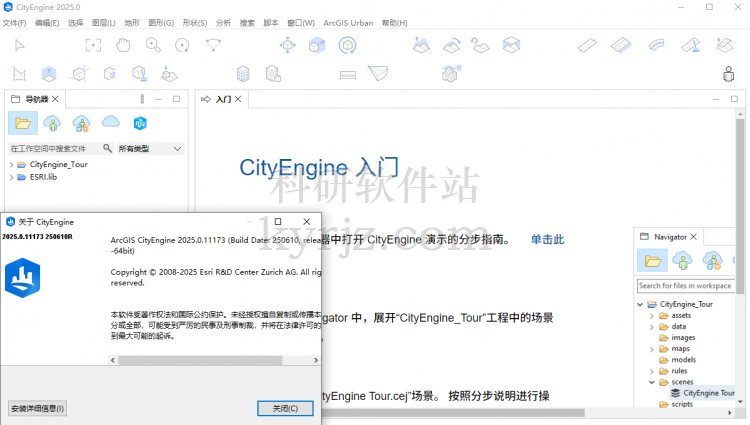This screenshot has height=425, width=750.
Task: Click the street creation tool
Action: [587, 45]
